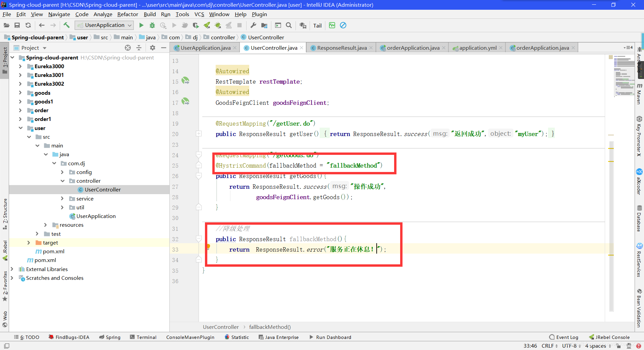The width and height of the screenshot is (644, 350).
Task: Click the Spring bean gutter icon at line 17
Action: point(185,101)
